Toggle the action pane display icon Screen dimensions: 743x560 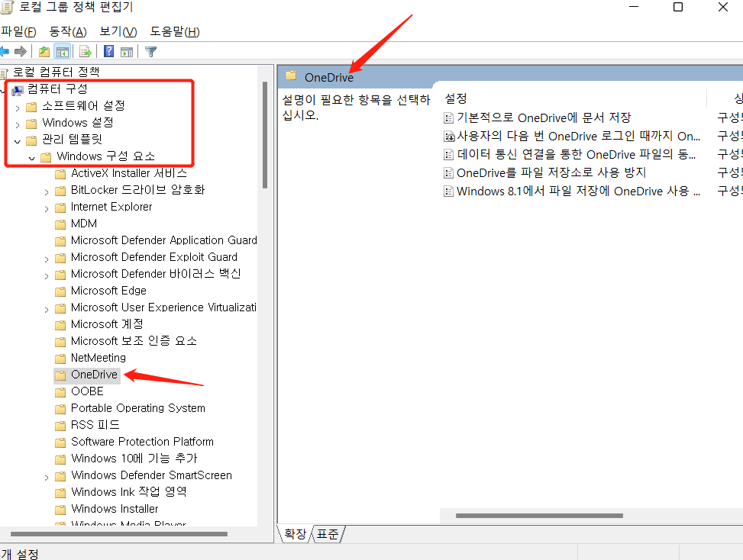[126, 51]
